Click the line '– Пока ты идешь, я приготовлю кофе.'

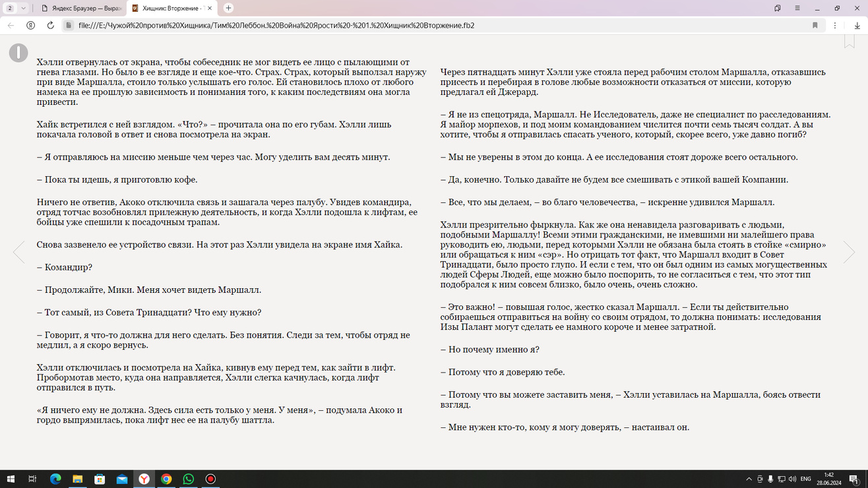coord(117,180)
